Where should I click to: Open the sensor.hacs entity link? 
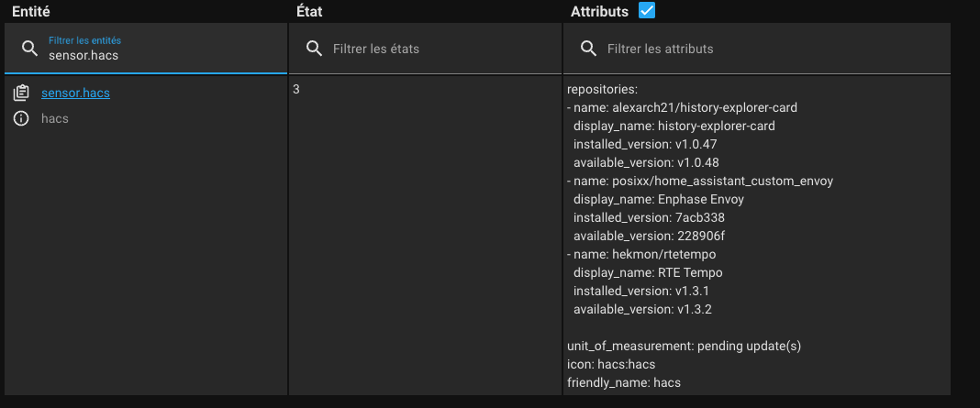coord(75,94)
